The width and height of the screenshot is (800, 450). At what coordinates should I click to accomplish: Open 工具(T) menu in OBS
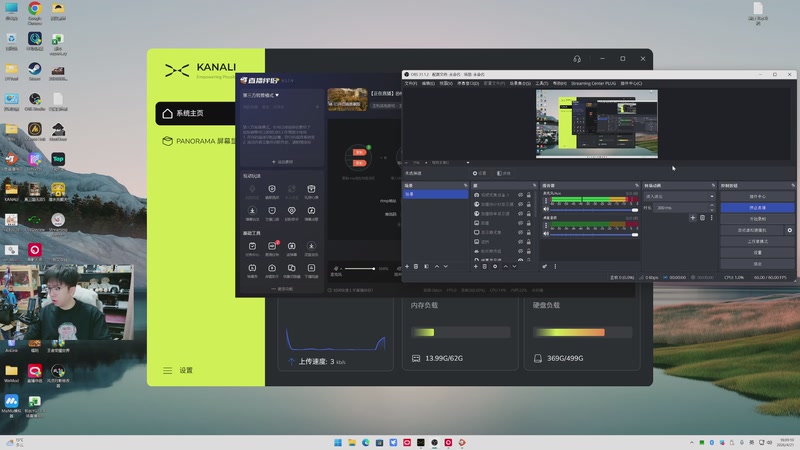coord(541,83)
